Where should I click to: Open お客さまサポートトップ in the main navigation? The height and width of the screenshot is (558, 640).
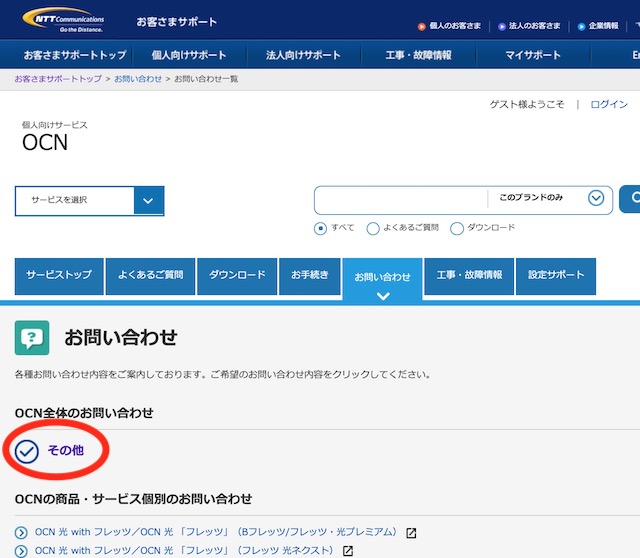coord(75,55)
